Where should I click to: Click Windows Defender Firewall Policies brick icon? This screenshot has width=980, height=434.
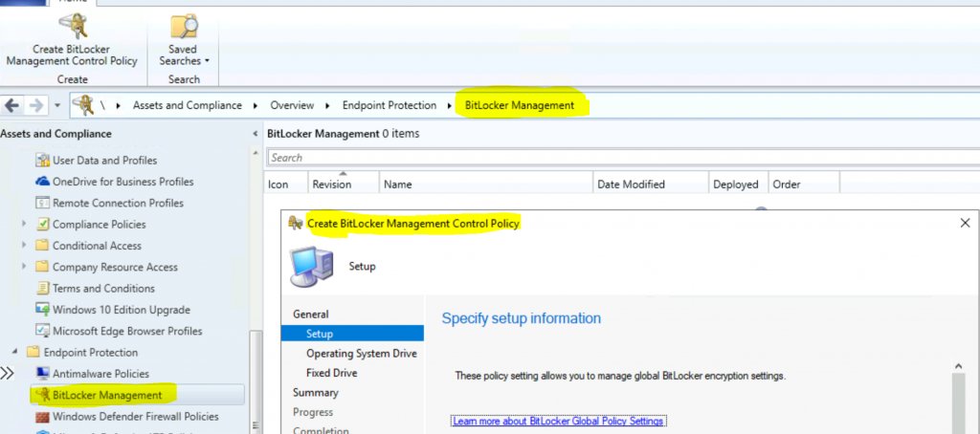pos(42,417)
